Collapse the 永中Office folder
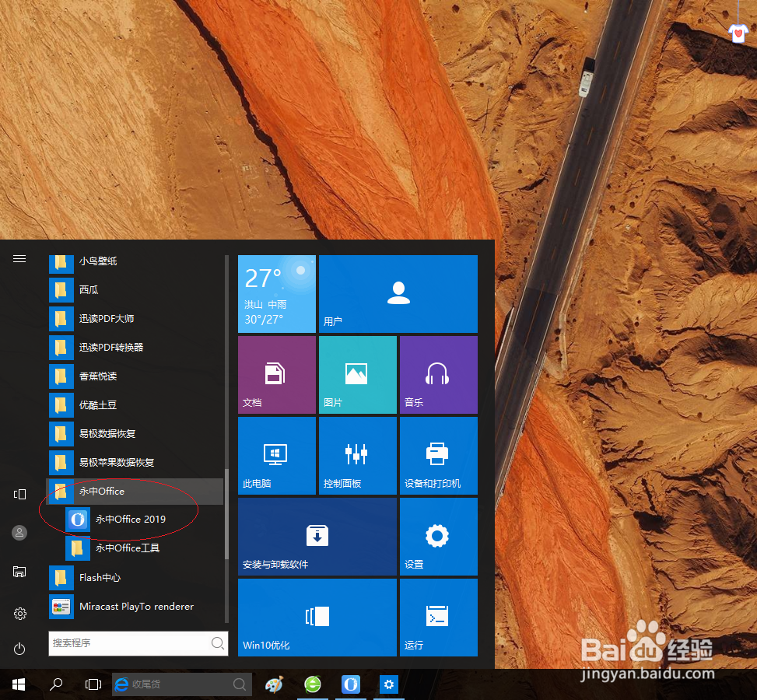 click(x=135, y=491)
